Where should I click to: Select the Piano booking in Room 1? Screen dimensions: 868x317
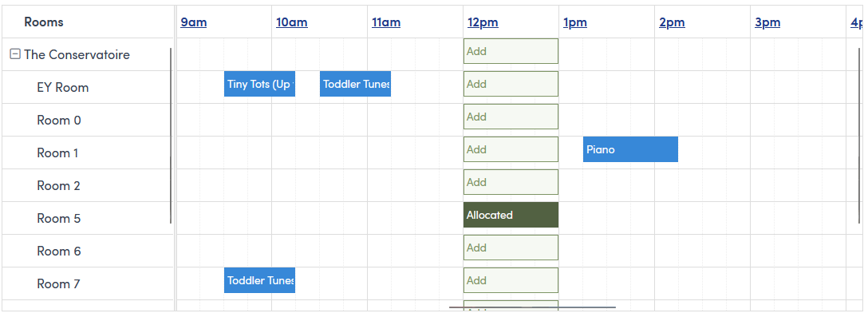pos(630,149)
